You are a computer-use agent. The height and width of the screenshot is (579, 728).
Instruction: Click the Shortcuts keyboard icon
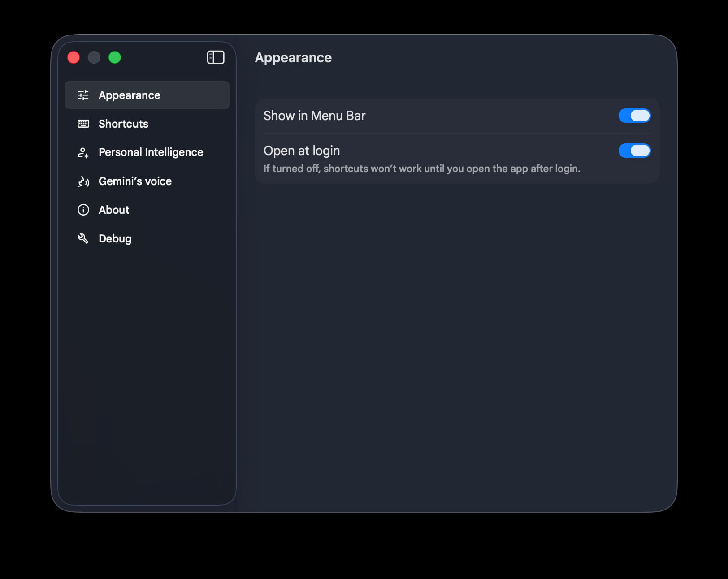(x=83, y=124)
